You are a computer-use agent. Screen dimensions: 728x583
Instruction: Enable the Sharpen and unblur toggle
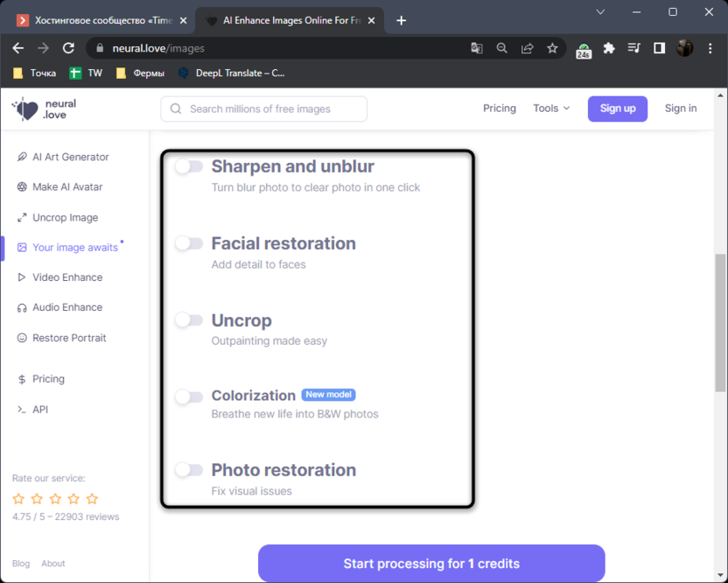point(189,166)
